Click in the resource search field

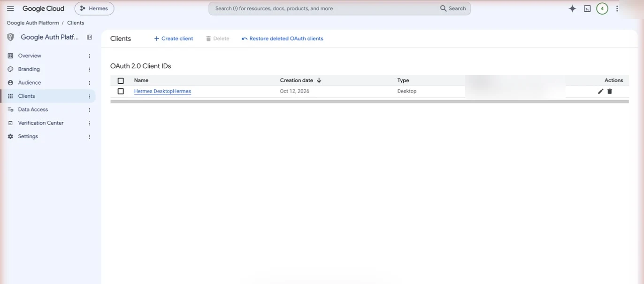click(324, 8)
